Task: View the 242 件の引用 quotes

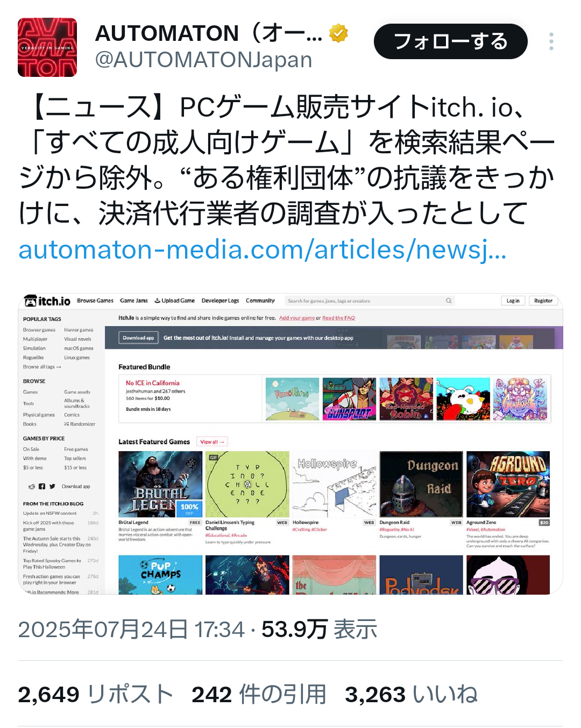Action: (259, 694)
